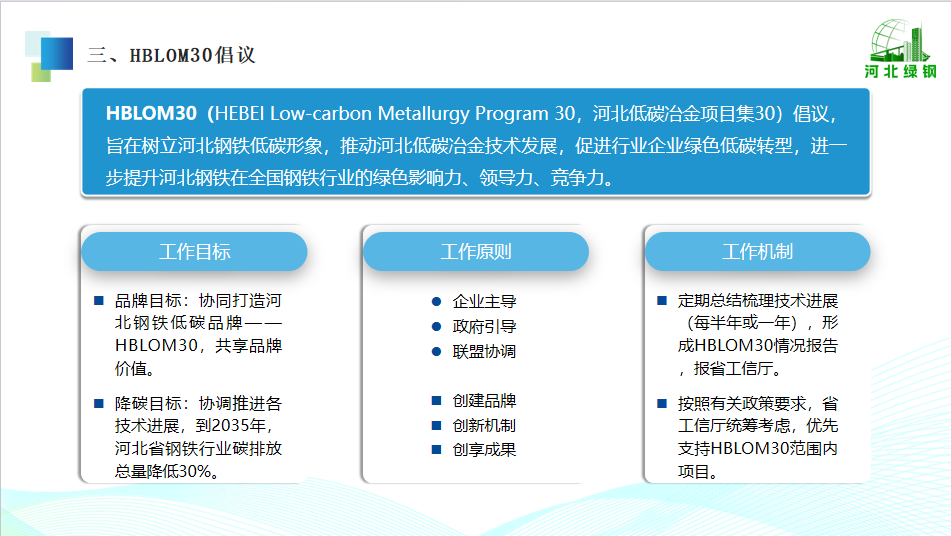The height and width of the screenshot is (536, 951).
Task: Click the 工作目标 rounded header
Action: click(x=194, y=251)
